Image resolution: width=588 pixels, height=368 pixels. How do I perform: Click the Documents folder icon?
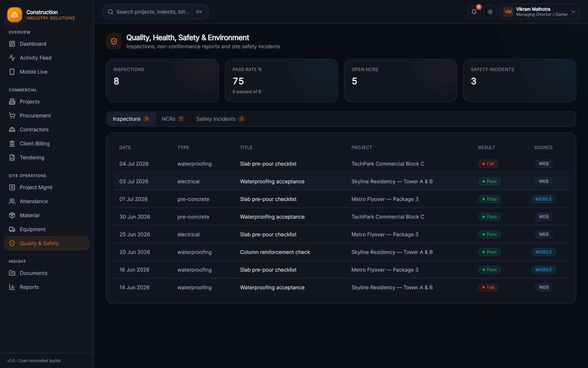pos(12,273)
